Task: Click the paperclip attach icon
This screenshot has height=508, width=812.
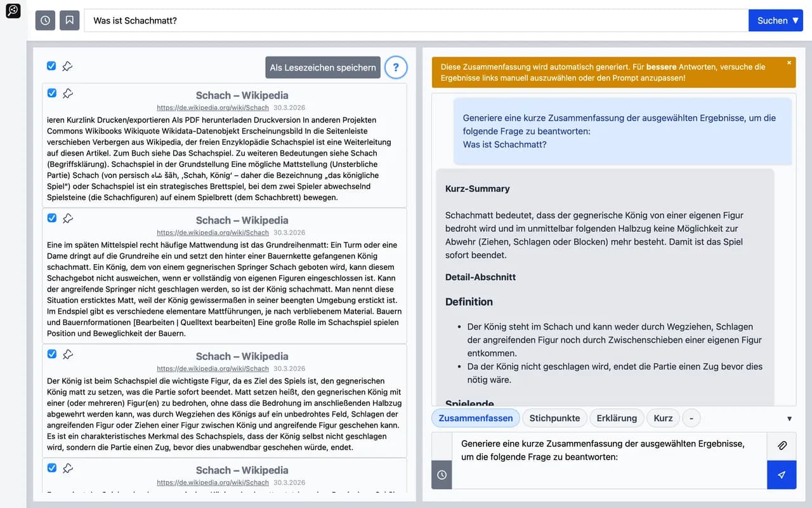Action: 782,446
